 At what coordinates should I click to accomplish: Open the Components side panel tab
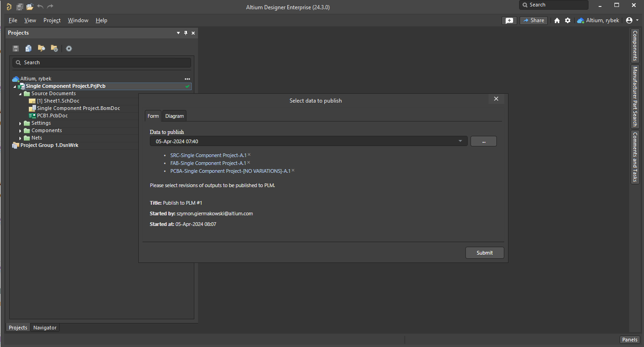(x=635, y=46)
